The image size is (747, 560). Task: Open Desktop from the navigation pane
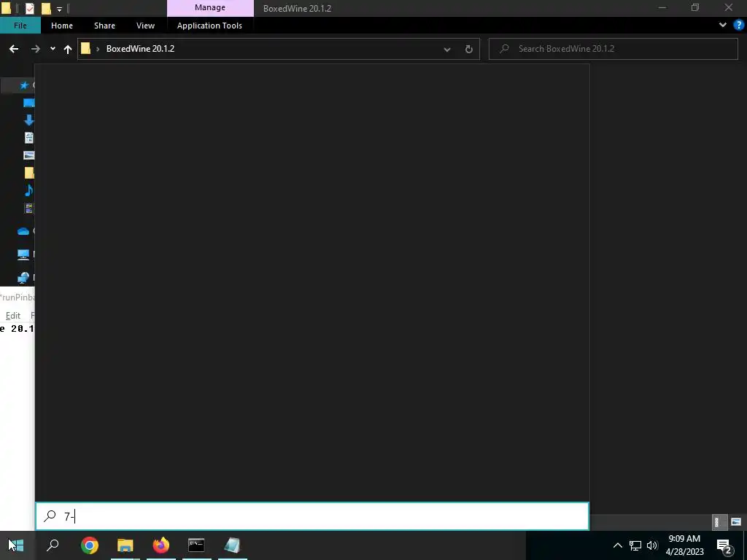[x=29, y=103]
